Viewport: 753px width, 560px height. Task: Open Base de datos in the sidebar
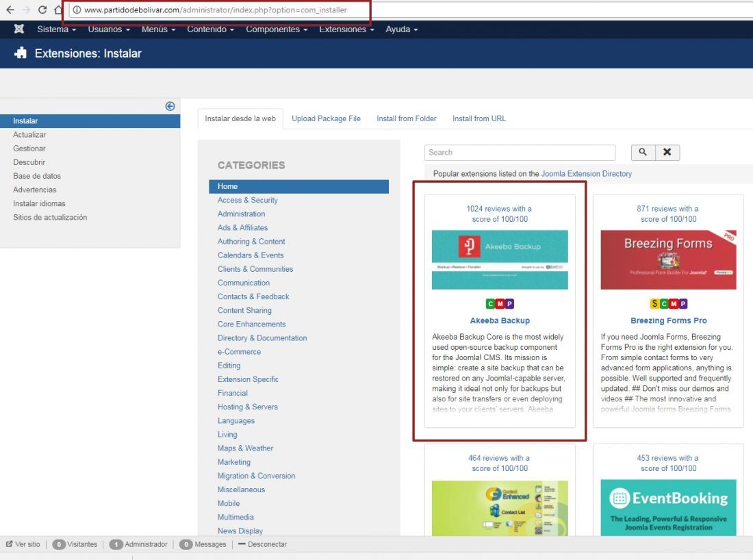tap(37, 176)
